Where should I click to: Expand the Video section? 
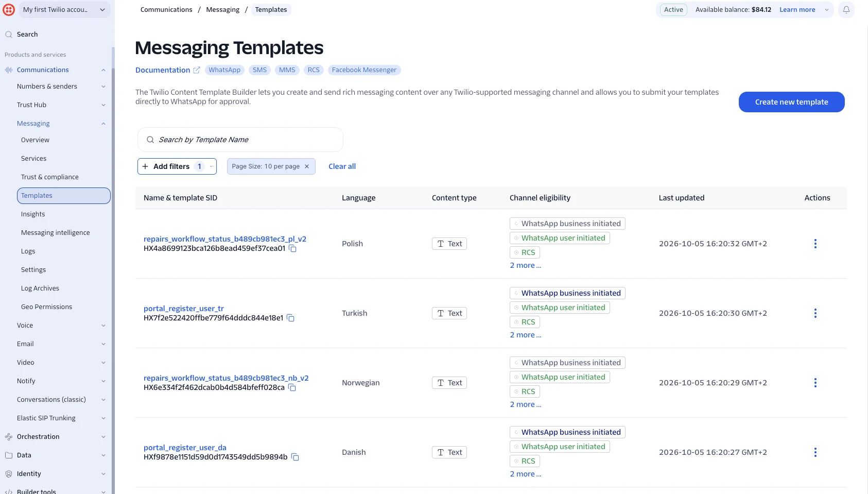103,363
